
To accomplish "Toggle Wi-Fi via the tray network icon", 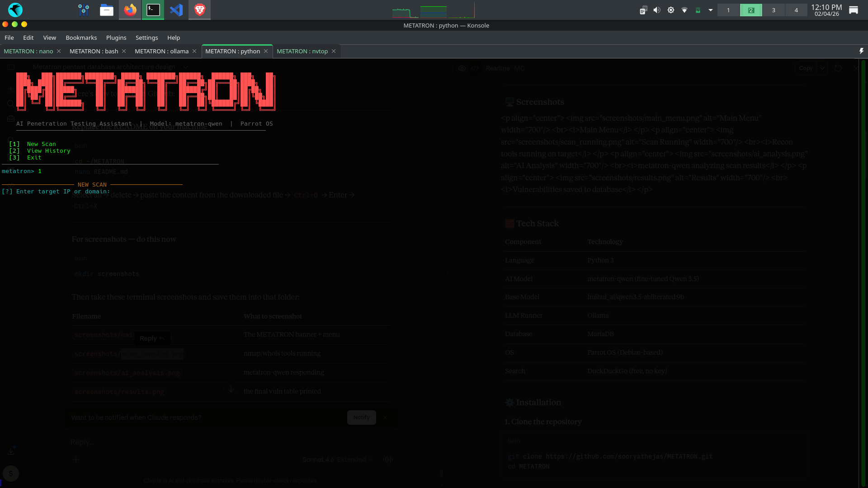I will tap(684, 9).
